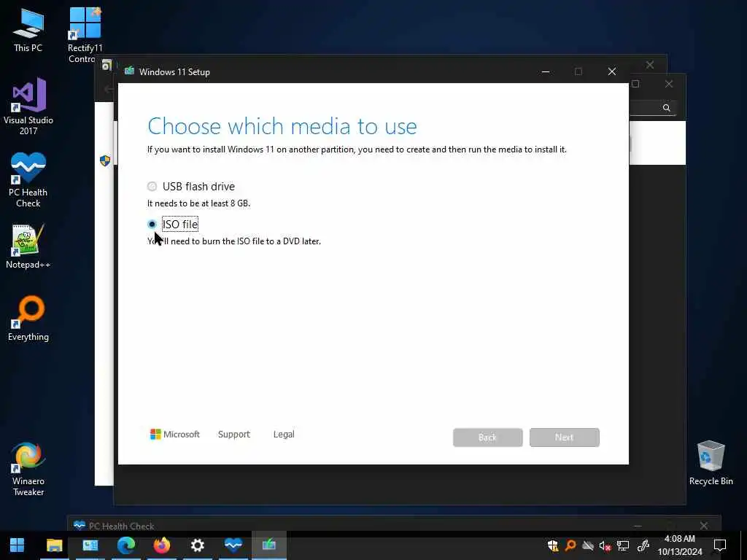Image resolution: width=747 pixels, height=560 pixels.
Task: Click the Windows 11 Setup title icon
Action: [x=129, y=71]
